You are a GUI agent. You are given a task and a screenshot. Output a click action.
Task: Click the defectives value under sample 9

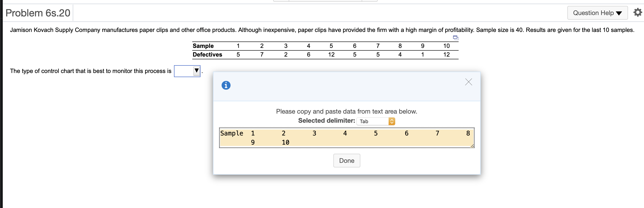[423, 55]
